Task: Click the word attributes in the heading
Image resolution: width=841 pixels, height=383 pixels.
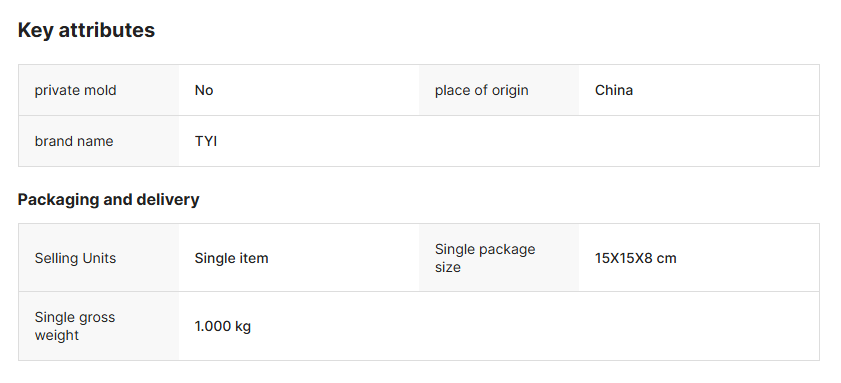Action: coord(106,30)
